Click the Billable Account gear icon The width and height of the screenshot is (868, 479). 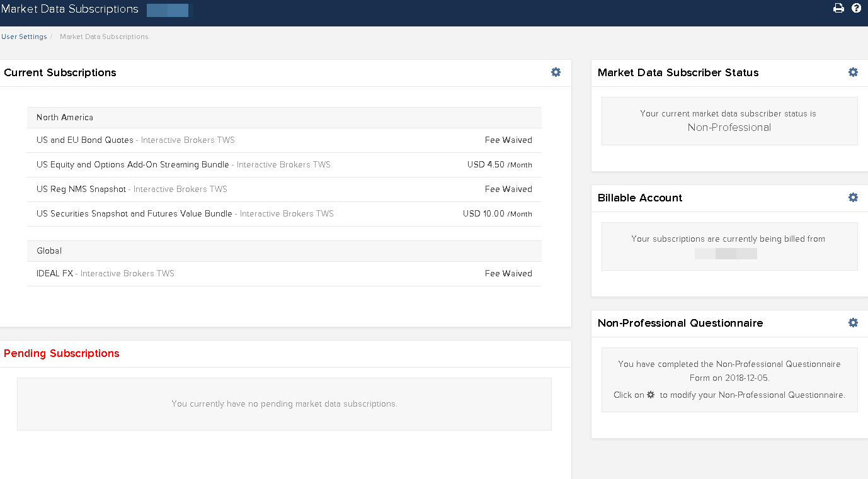(853, 198)
